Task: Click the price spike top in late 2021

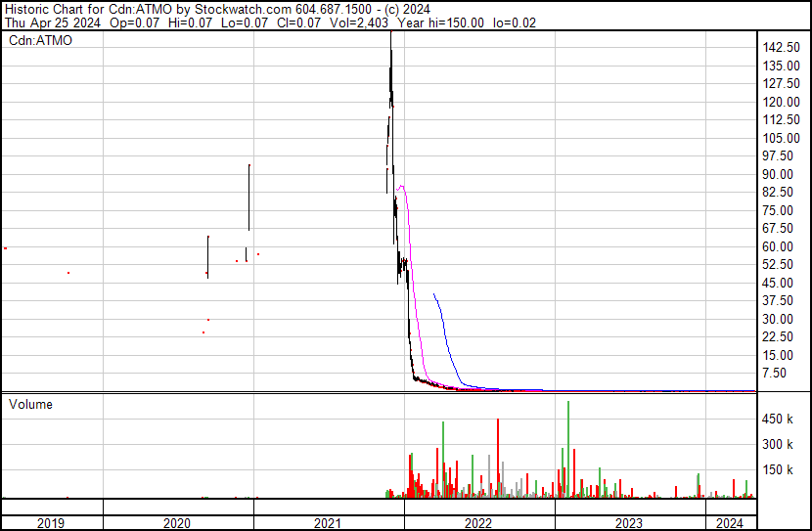Action: [391, 33]
